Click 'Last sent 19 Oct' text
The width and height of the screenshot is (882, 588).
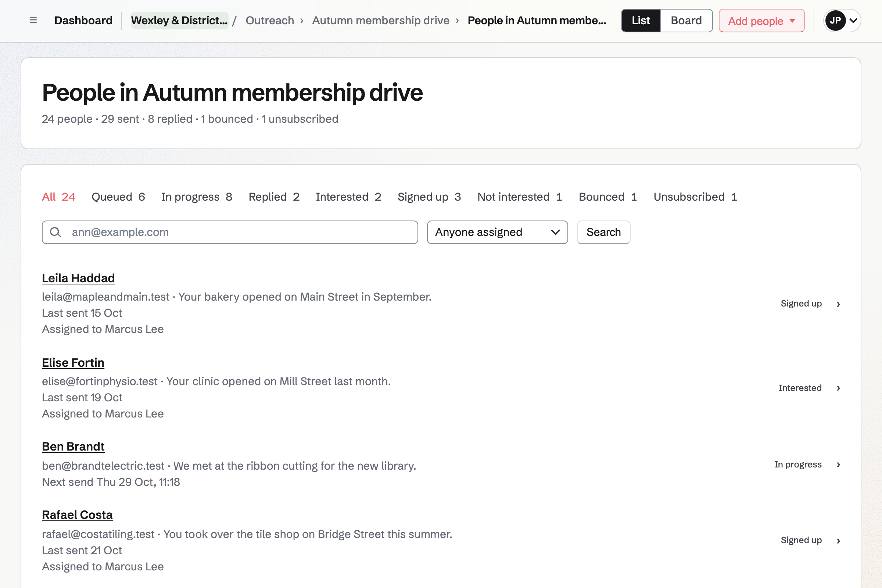tap(82, 397)
